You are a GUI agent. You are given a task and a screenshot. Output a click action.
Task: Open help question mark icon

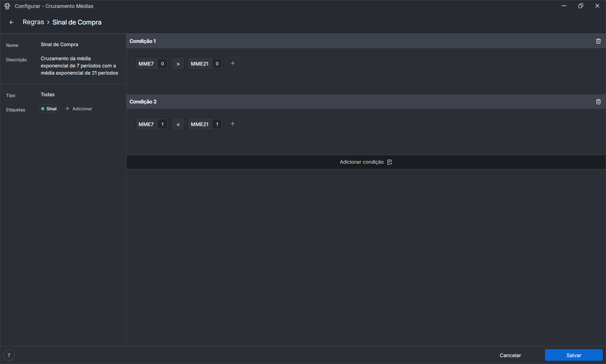pyautogui.click(x=9, y=355)
